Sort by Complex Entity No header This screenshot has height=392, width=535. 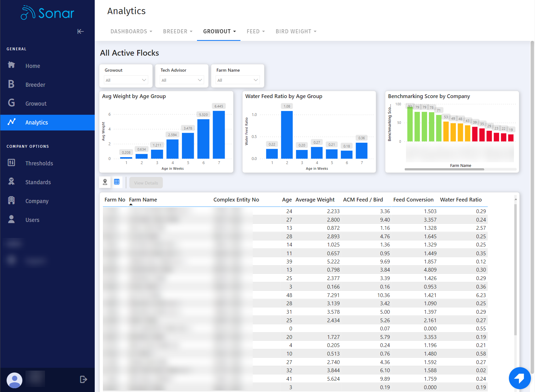coord(236,200)
